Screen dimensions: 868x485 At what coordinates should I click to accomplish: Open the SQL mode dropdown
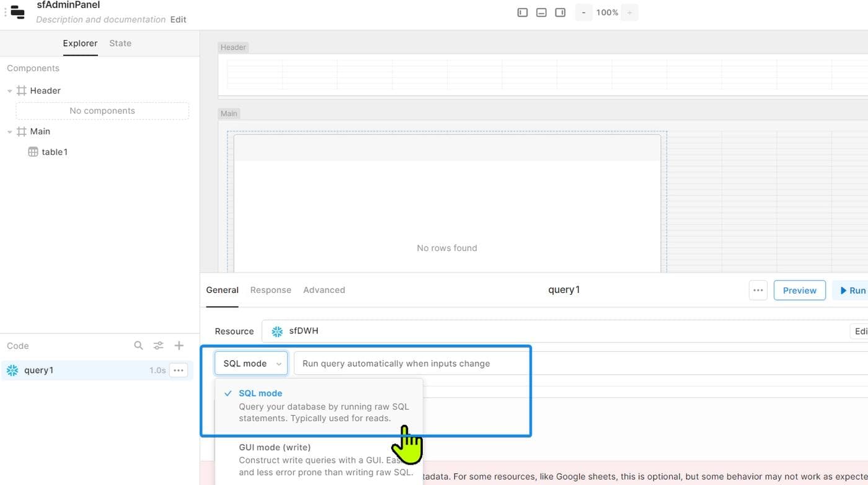coord(251,364)
